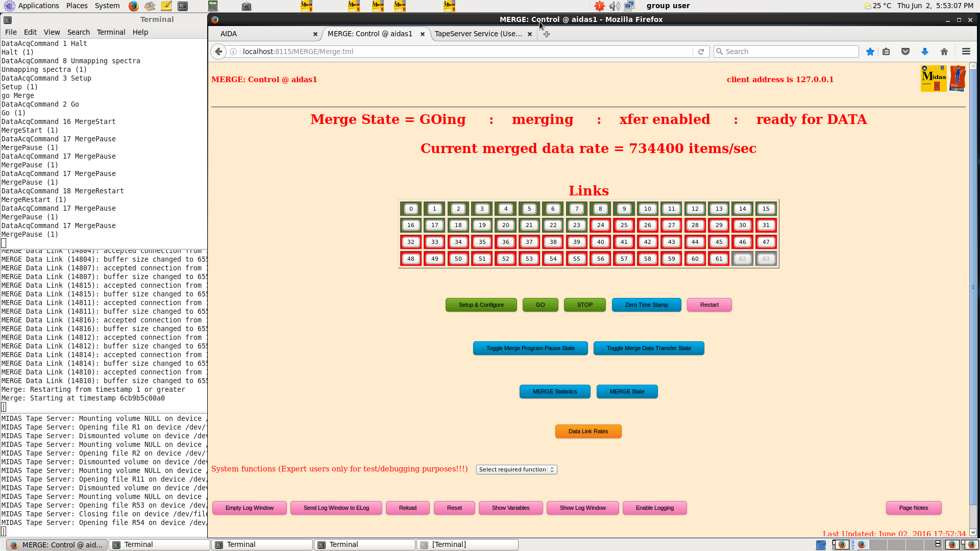
Task: Open the downloads arrow icon
Action: tap(925, 52)
